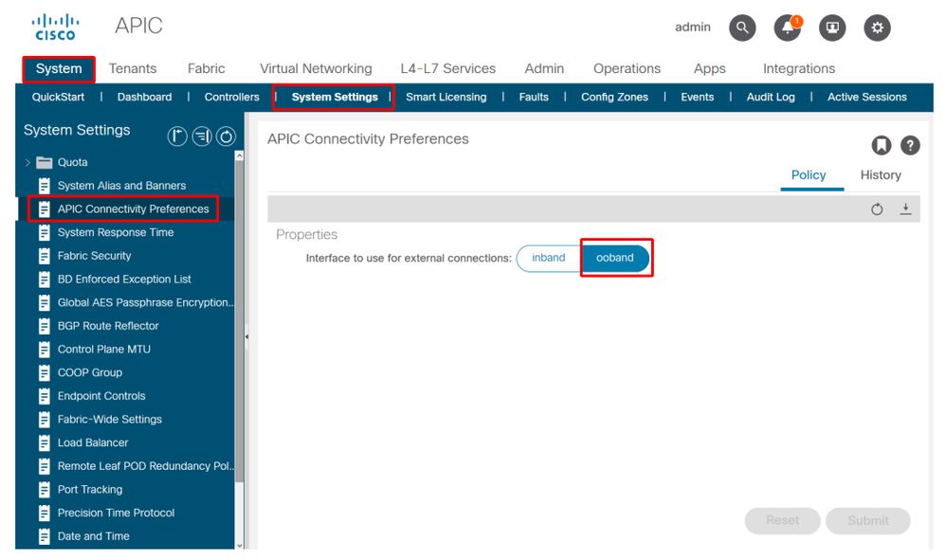The width and height of the screenshot is (947, 560).
Task: Open the Tenants top menu
Action: [133, 69]
